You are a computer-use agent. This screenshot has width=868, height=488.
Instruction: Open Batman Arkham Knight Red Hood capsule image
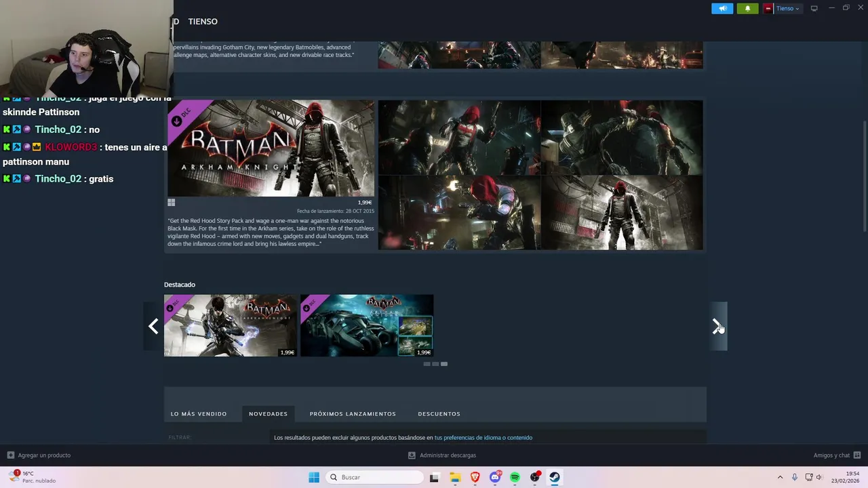pos(271,148)
